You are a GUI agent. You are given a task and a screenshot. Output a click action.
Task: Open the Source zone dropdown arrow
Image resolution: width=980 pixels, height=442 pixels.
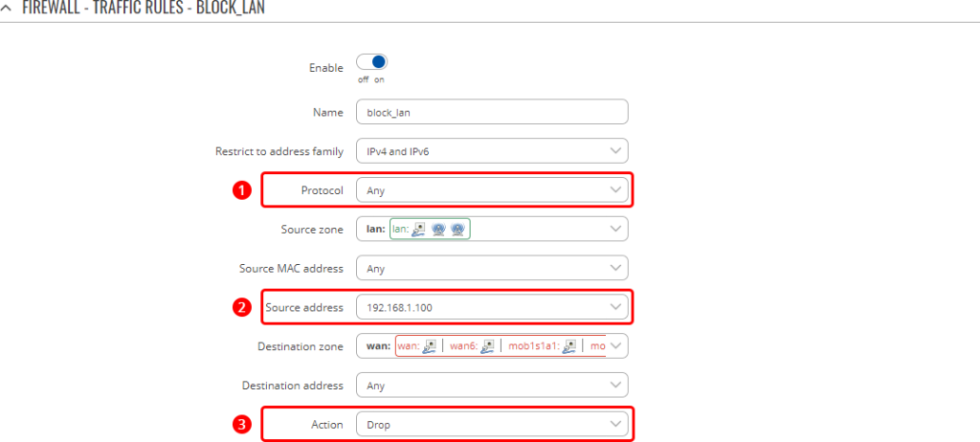[615, 230]
